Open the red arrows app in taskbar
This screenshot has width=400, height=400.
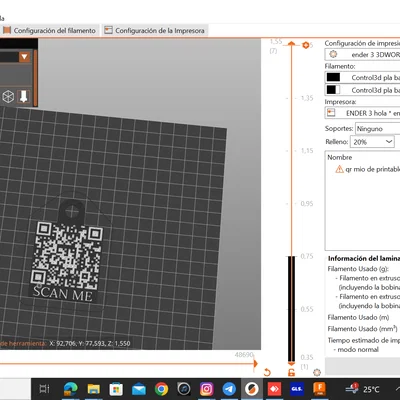pyautogui.click(x=274, y=389)
